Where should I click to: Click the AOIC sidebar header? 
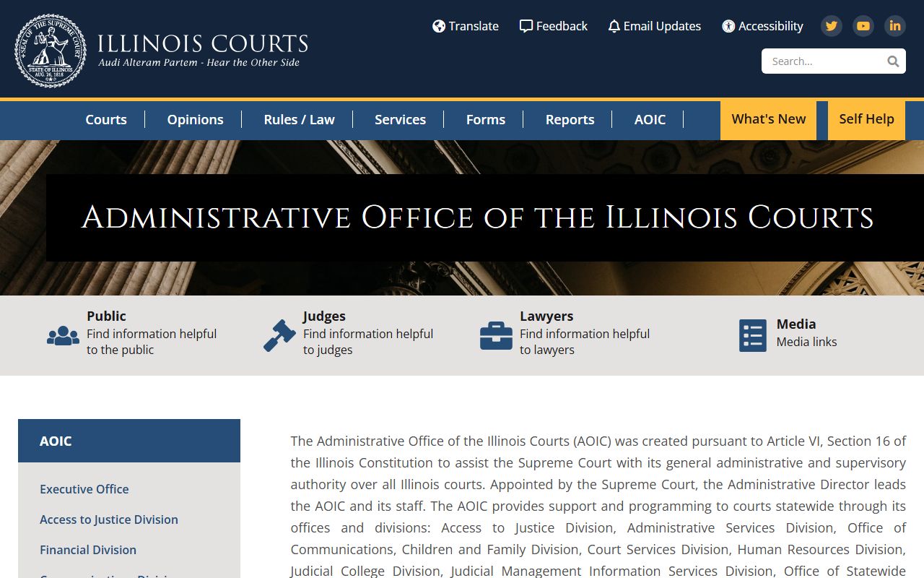(x=129, y=441)
